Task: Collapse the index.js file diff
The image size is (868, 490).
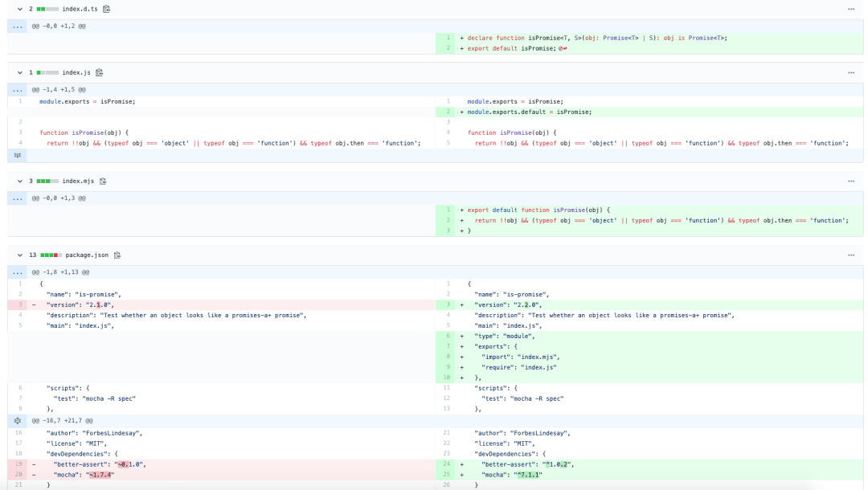Action: tap(20, 72)
